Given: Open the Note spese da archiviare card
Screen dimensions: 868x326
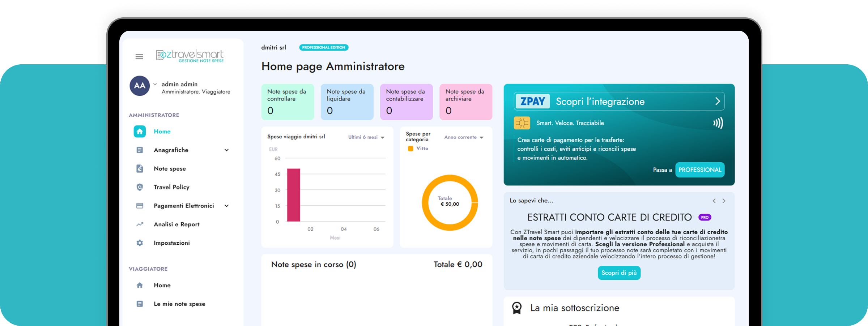Looking at the screenshot, I should 466,102.
